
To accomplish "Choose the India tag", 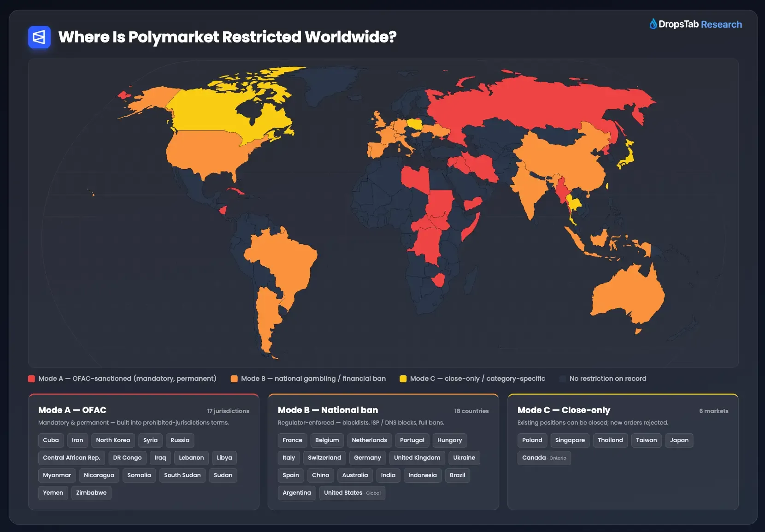I will click(x=388, y=475).
